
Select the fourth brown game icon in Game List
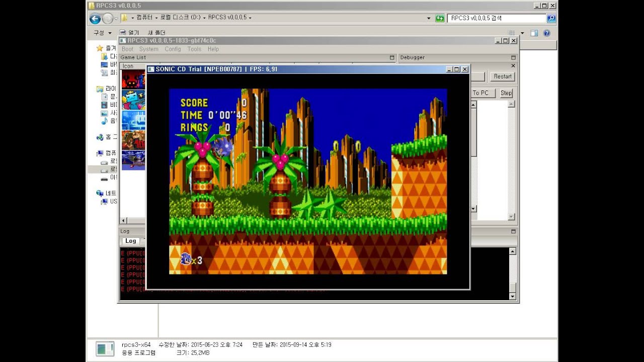click(133, 140)
